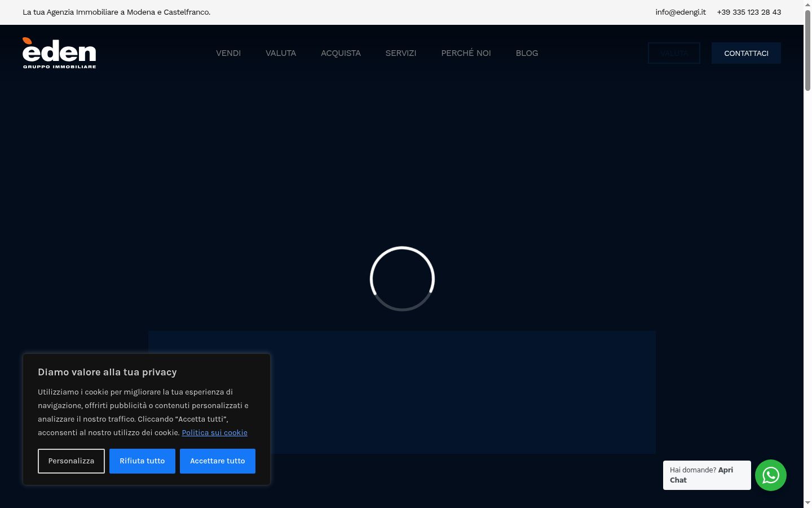Click the outlined VALUTA button in header
812x508 pixels.
click(674, 53)
